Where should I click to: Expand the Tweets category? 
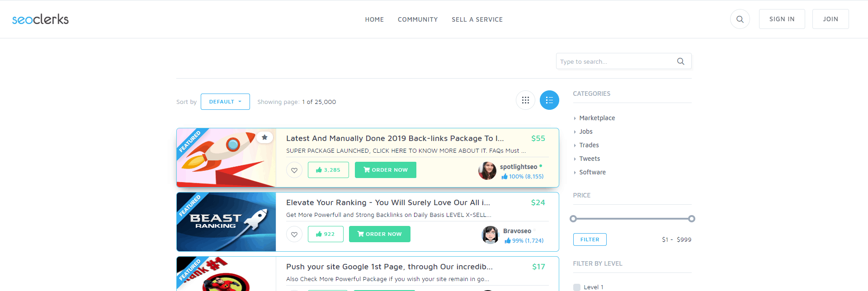(x=590, y=159)
